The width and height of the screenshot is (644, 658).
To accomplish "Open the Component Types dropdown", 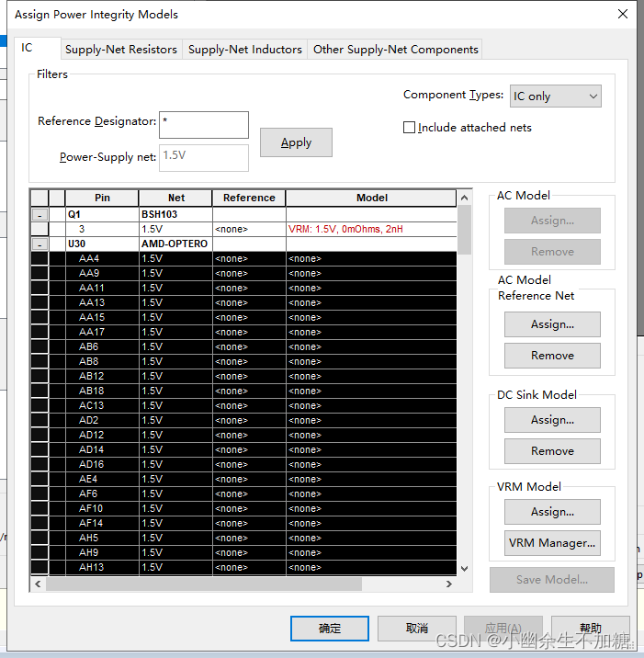I will coord(556,96).
